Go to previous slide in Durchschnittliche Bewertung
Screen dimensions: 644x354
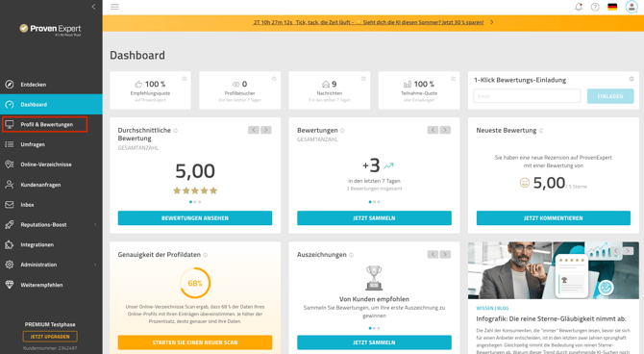coord(254,130)
